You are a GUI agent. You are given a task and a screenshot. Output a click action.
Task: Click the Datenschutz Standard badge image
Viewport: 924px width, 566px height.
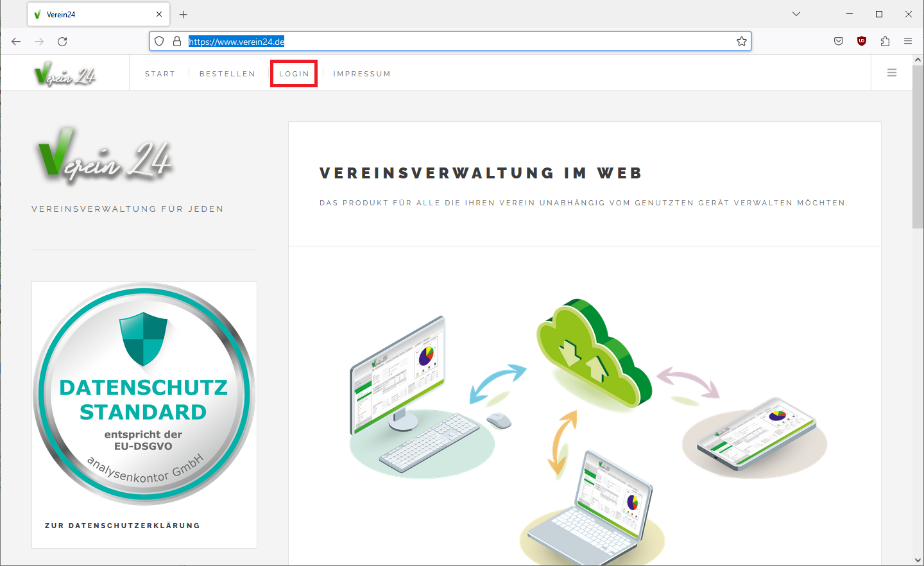[x=144, y=394]
